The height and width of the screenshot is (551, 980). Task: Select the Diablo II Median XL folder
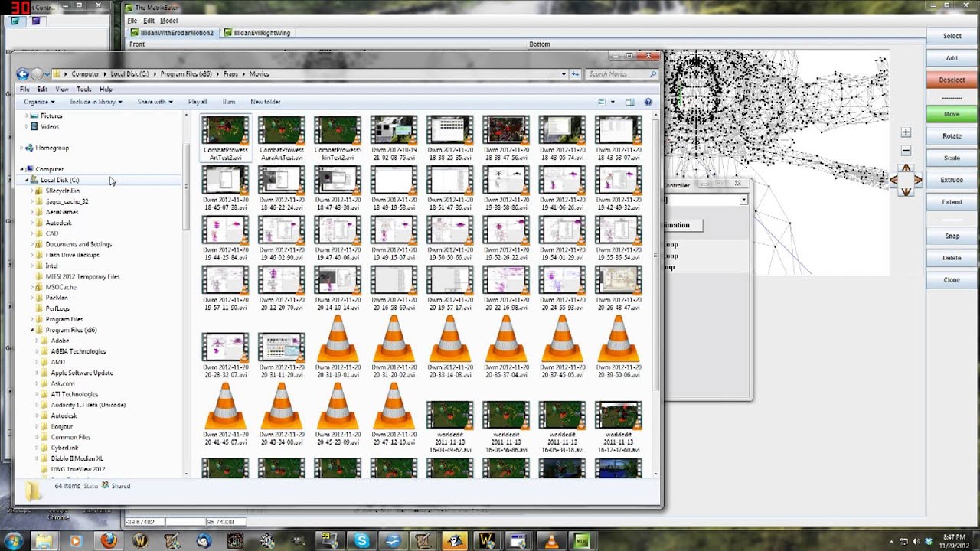pos(77,459)
